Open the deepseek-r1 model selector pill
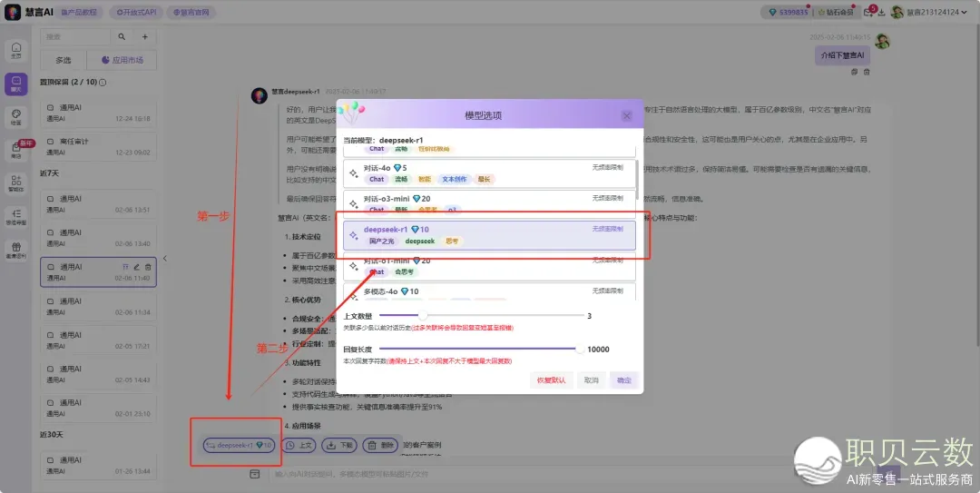The width and height of the screenshot is (980, 493). coord(239,446)
